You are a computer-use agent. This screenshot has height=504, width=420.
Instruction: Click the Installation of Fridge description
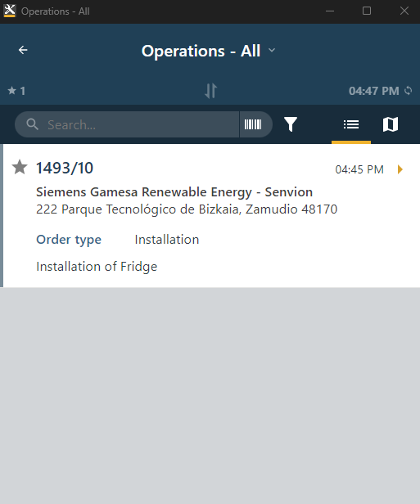pyautogui.click(x=97, y=267)
